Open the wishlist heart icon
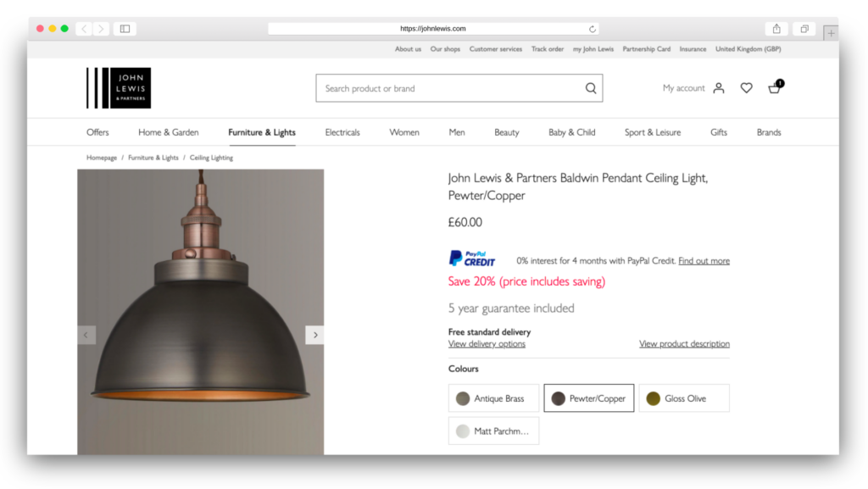This screenshot has width=868, height=489. coord(746,87)
